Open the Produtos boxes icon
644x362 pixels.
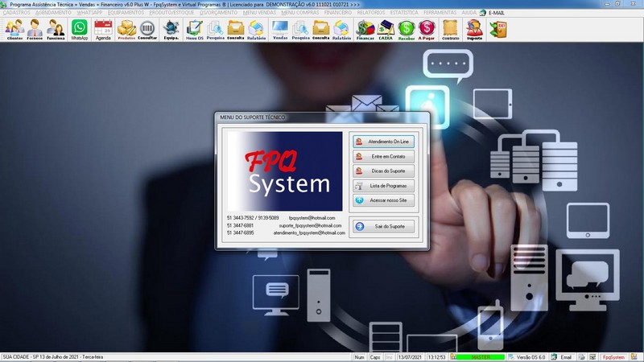coord(126,30)
